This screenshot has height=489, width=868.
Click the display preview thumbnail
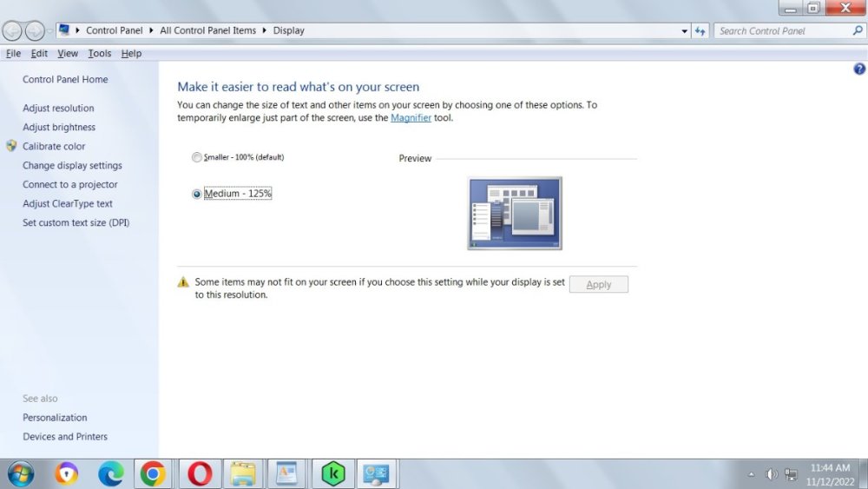[x=515, y=213]
